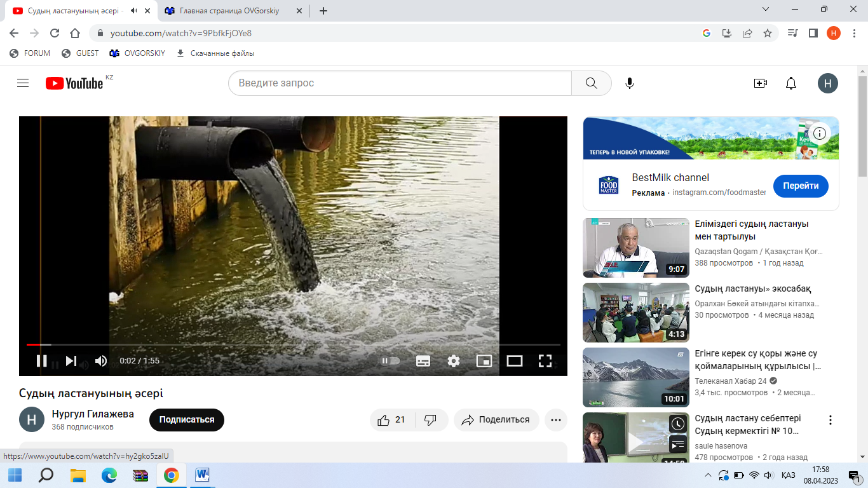Screen dimensions: 868x488
Task: Open the three-dot more actions menu
Action: click(556, 420)
